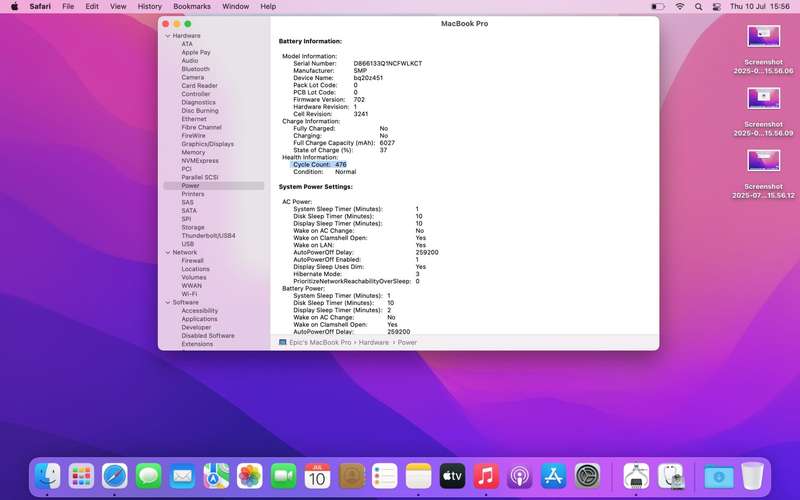Open the Wi-Fi status menu
800x500 pixels.
(680, 7)
